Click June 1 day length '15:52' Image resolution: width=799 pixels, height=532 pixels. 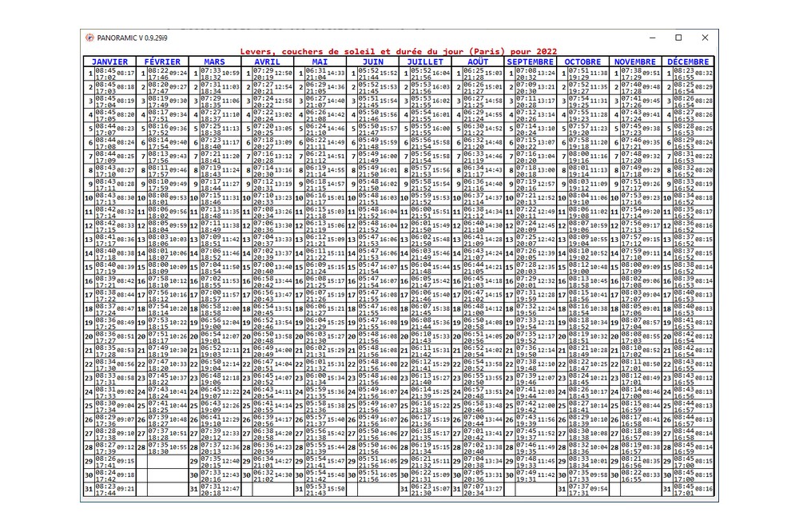pyautogui.click(x=388, y=73)
